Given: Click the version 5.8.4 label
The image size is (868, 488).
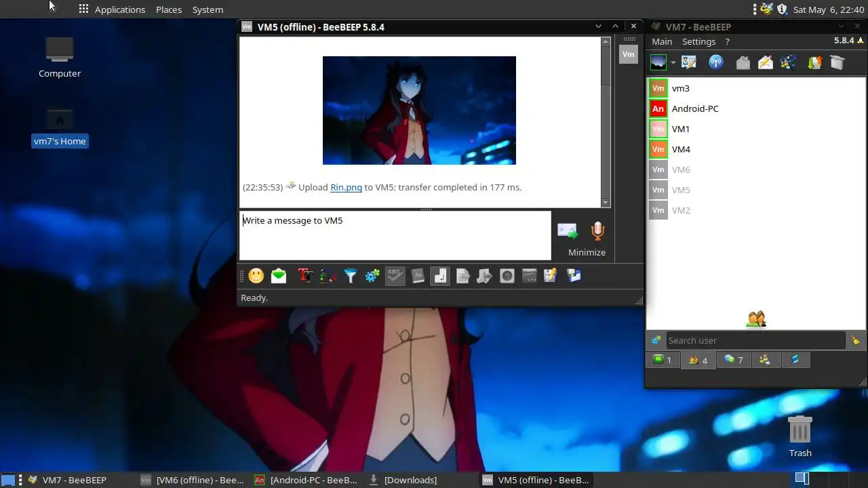Looking at the screenshot, I should [x=844, y=41].
